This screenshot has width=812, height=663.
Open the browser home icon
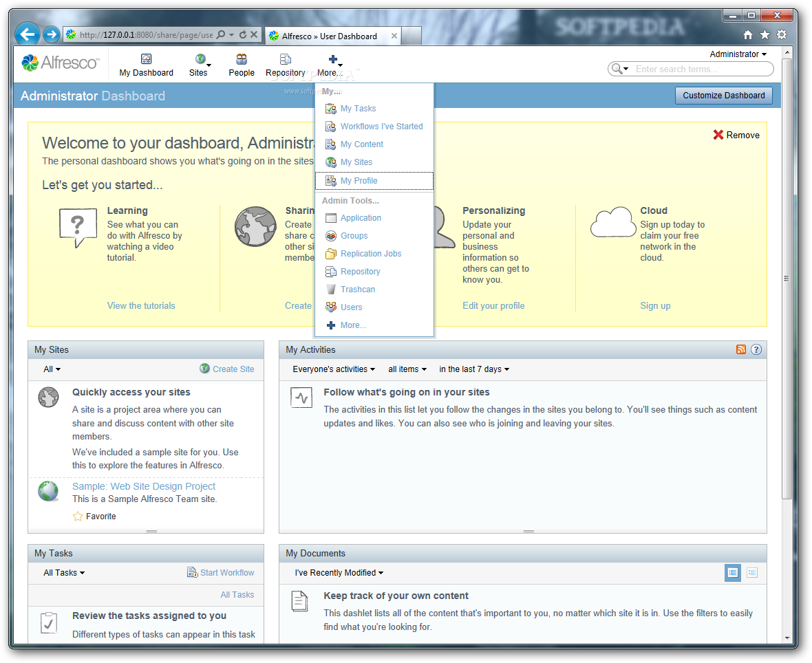748,34
